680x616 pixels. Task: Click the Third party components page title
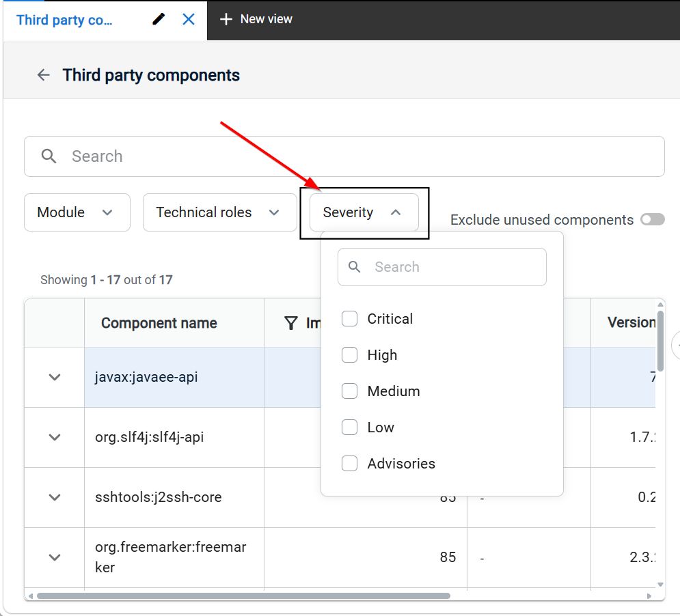151,75
